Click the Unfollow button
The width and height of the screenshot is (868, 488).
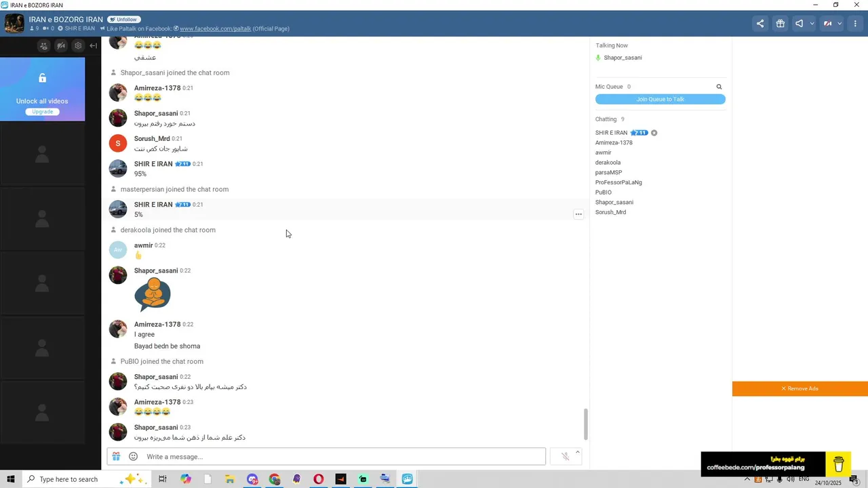pos(124,20)
